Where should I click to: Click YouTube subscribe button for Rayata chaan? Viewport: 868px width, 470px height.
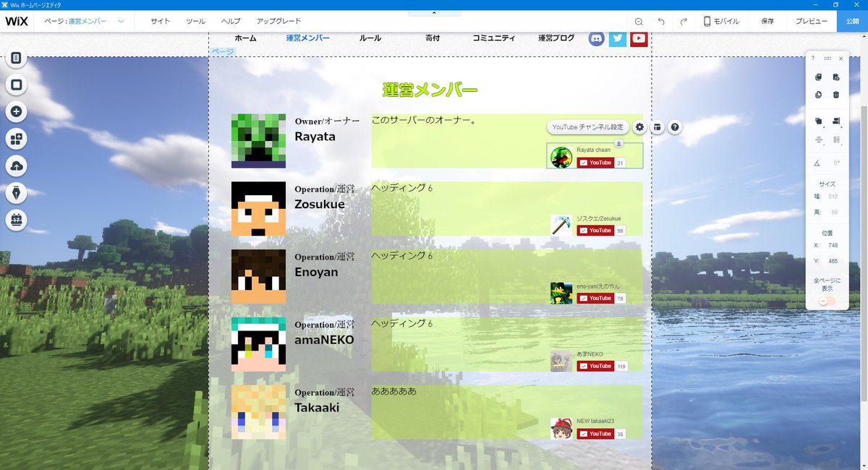[595, 163]
